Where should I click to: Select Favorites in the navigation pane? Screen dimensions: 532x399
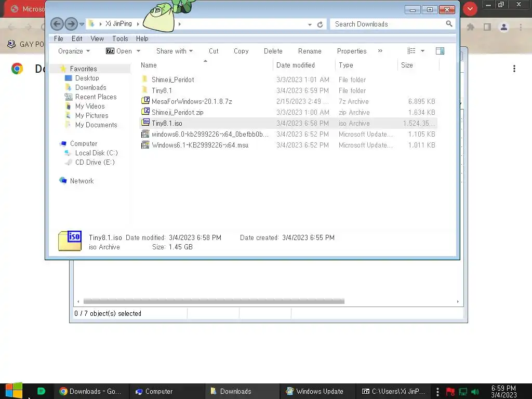click(x=84, y=69)
